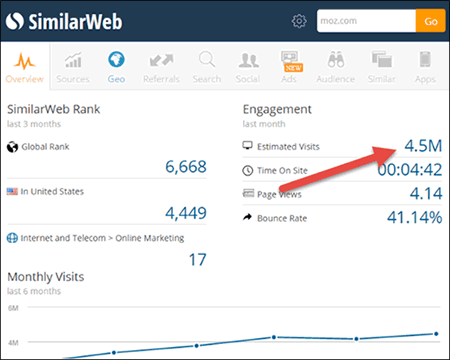Click the United States rank 4,449
Screen dimensions: 450x360
point(186,213)
